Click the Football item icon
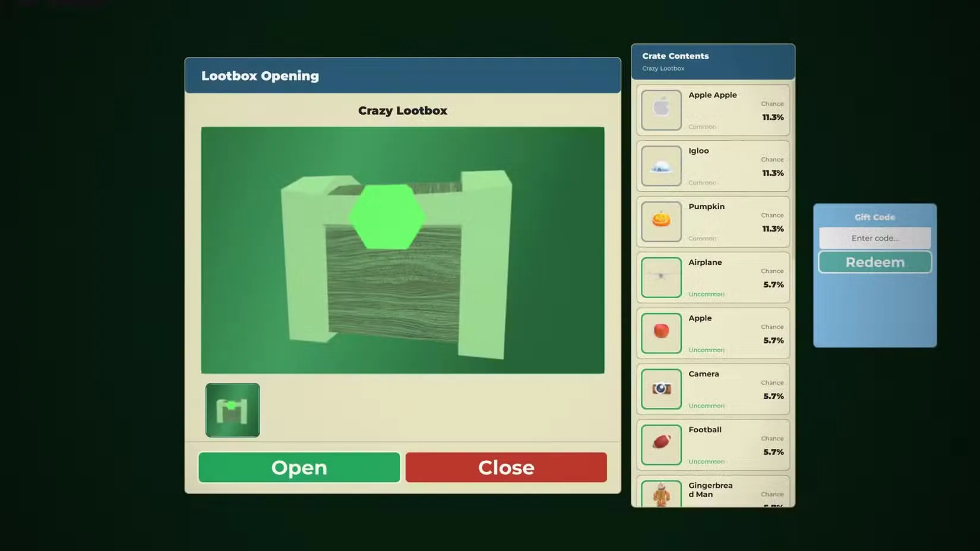Image resolution: width=980 pixels, height=551 pixels. coord(661,445)
